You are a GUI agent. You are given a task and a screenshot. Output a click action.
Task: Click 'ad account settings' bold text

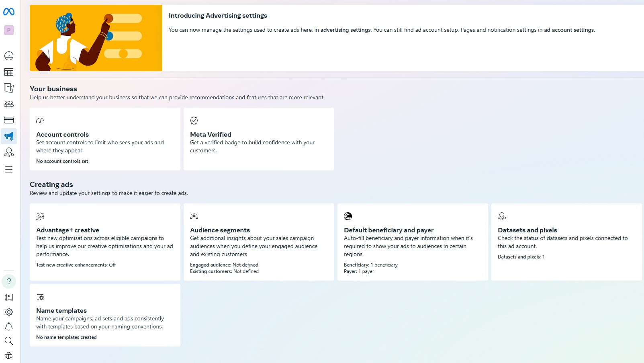[569, 30]
